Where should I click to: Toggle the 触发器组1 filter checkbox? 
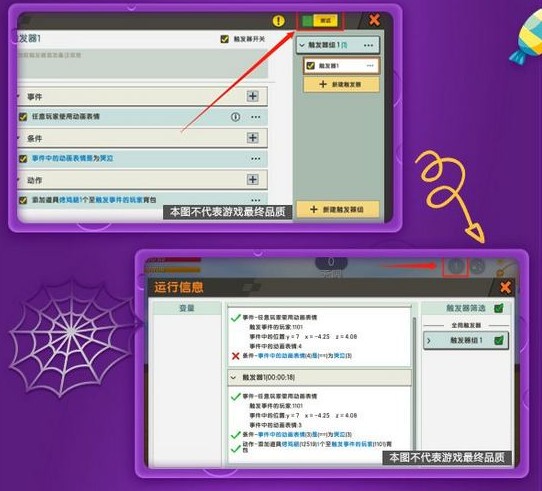tap(498, 341)
